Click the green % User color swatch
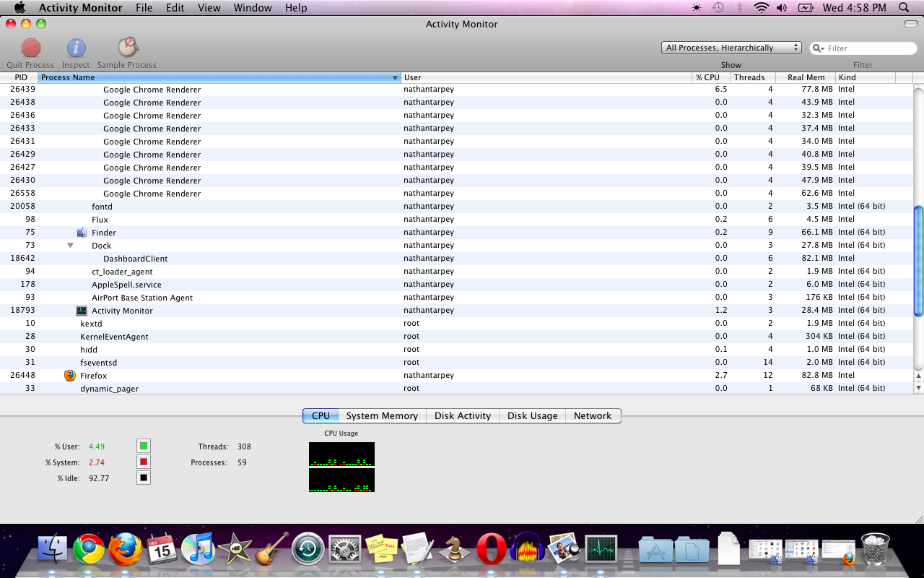Image resolution: width=924 pixels, height=578 pixels. tap(144, 446)
